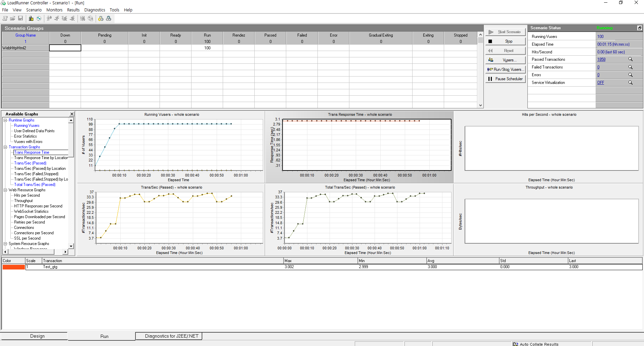Screen dimensions: 644x346
Task: Click the Run/Stop Vusers button
Action: [505, 69]
